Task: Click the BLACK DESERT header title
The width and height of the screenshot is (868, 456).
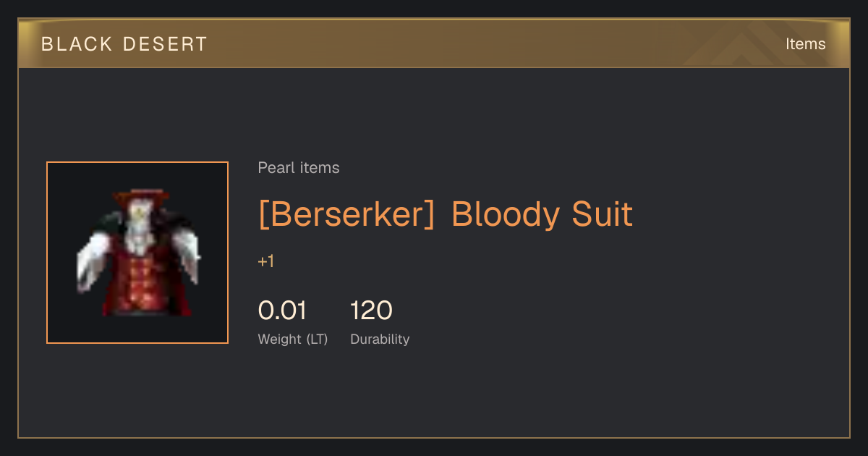Action: (124, 44)
